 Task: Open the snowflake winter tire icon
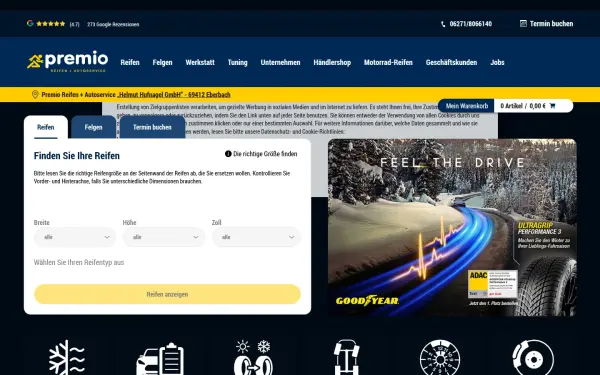[67, 357]
